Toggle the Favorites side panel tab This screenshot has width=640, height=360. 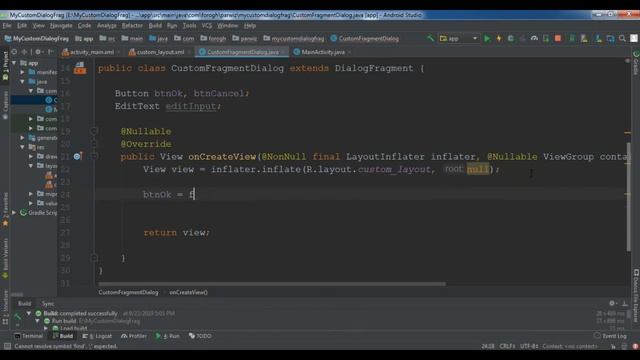pos(5,210)
